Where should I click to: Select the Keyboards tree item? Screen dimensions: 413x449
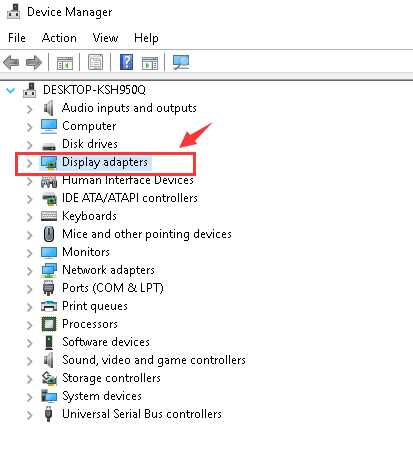pos(89,216)
